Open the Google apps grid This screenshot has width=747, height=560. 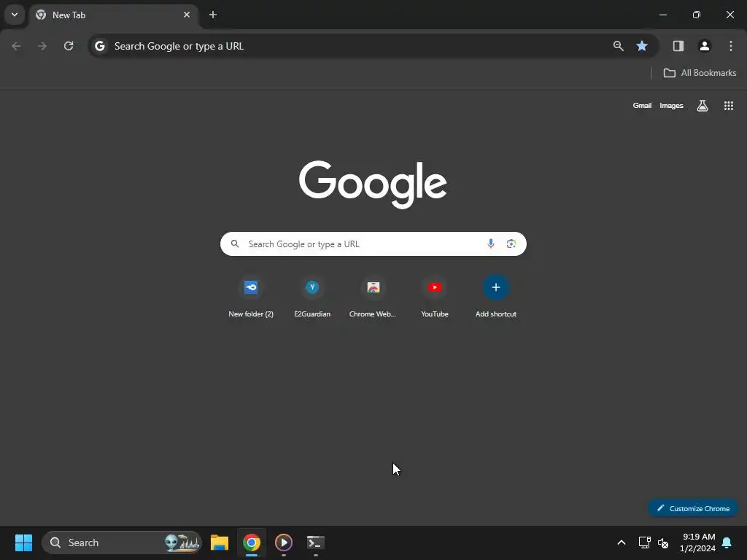pyautogui.click(x=729, y=106)
